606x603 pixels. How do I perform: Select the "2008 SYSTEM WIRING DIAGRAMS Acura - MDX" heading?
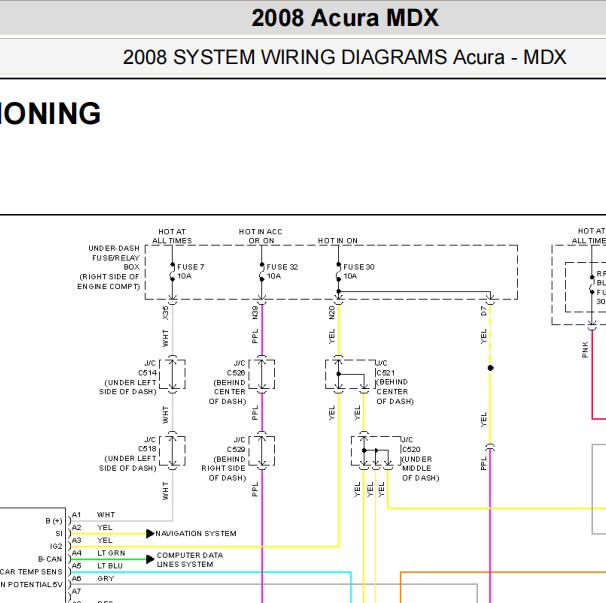(345, 57)
